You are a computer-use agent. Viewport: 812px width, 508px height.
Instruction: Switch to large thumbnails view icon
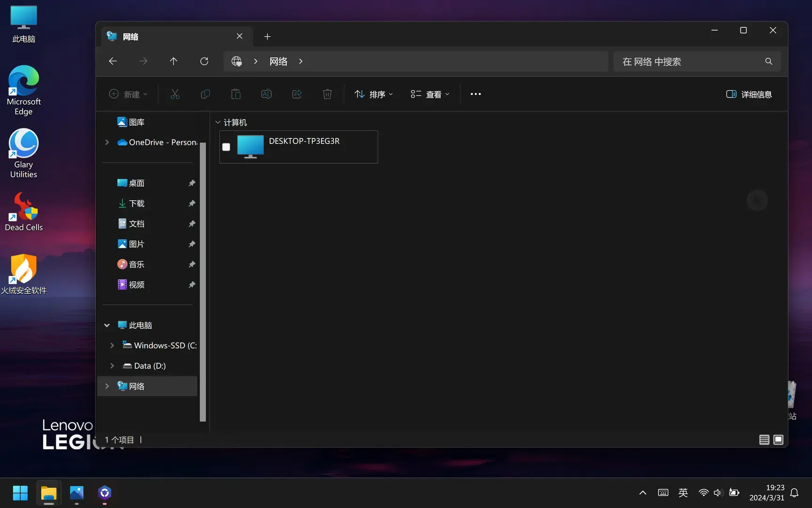778,439
